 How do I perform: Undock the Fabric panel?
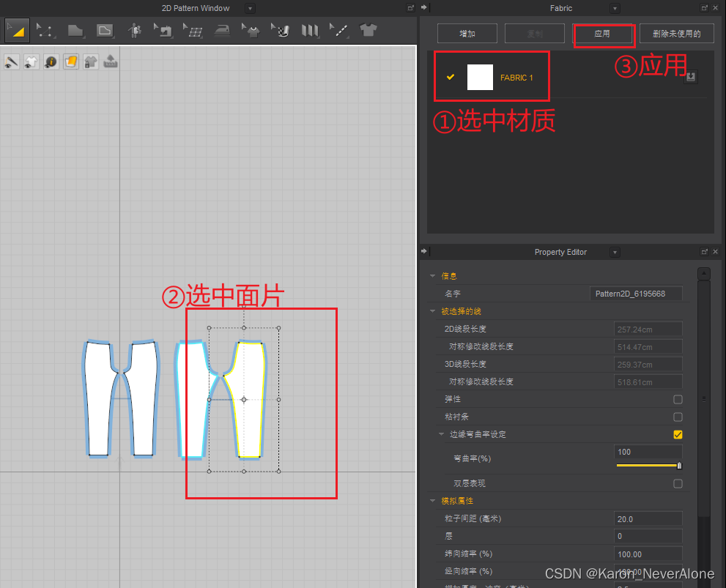[704, 8]
